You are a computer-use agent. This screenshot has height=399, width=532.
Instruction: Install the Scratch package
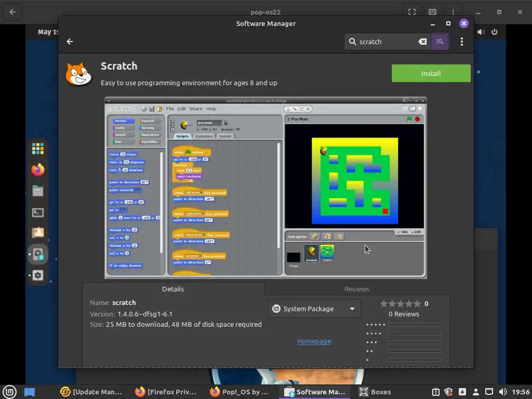(x=431, y=73)
